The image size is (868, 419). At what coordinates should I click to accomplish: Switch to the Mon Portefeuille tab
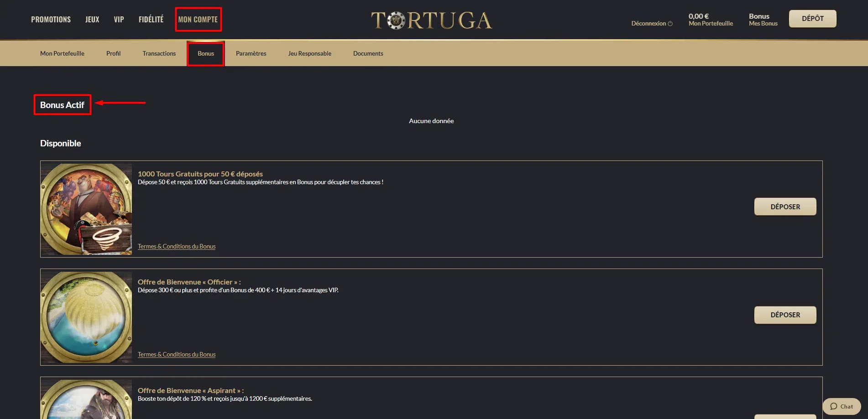(62, 53)
